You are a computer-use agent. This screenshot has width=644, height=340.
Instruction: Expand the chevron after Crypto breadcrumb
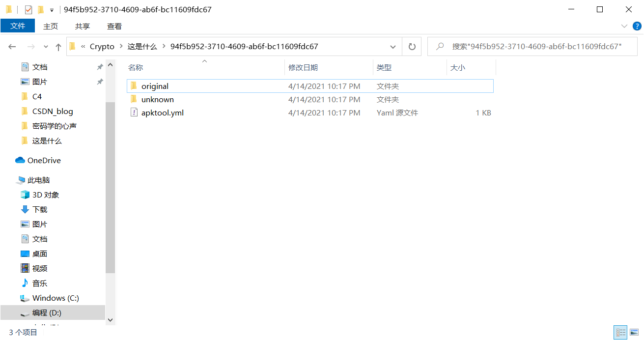(x=121, y=47)
